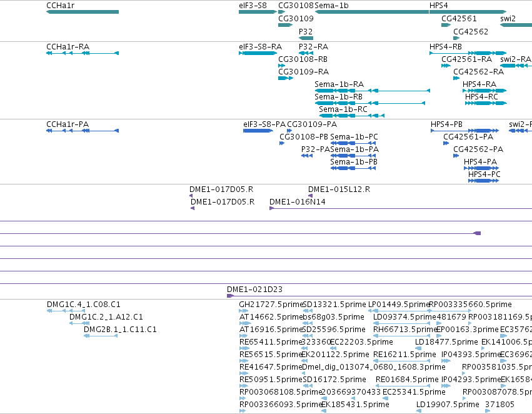Select the swi2 gene label
The width and height of the screenshot is (532, 414).
508,19
